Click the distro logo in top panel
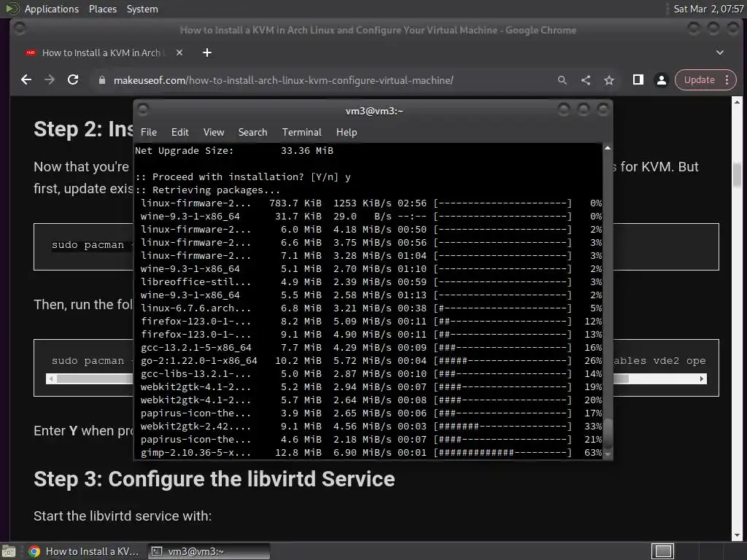The height and width of the screenshot is (560, 747). [x=12, y=9]
